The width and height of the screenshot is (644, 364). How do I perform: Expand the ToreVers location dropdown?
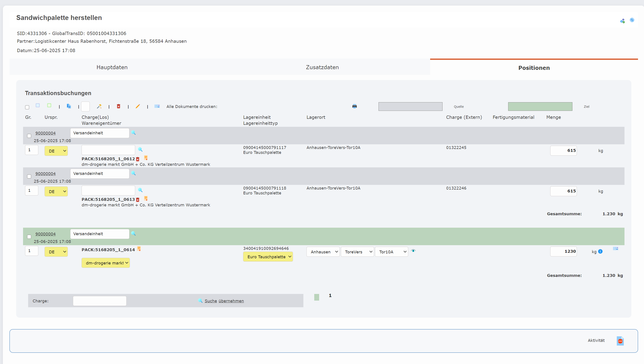[x=357, y=252]
